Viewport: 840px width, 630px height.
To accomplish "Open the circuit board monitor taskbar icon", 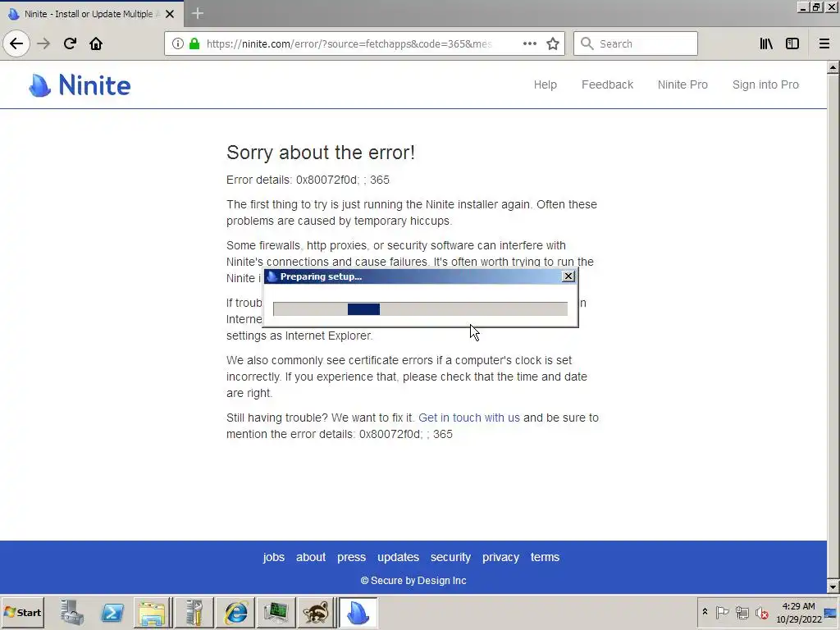I will tap(276, 612).
